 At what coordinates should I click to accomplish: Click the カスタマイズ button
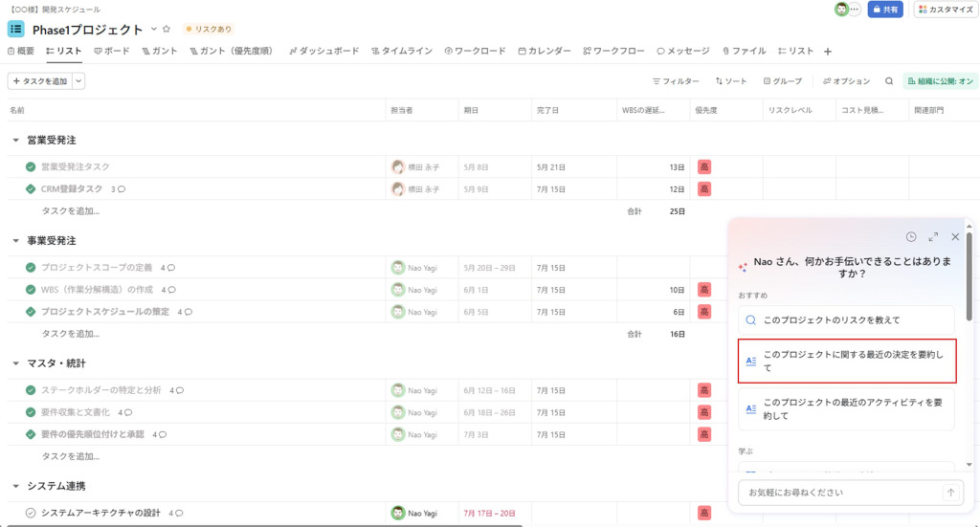click(946, 10)
